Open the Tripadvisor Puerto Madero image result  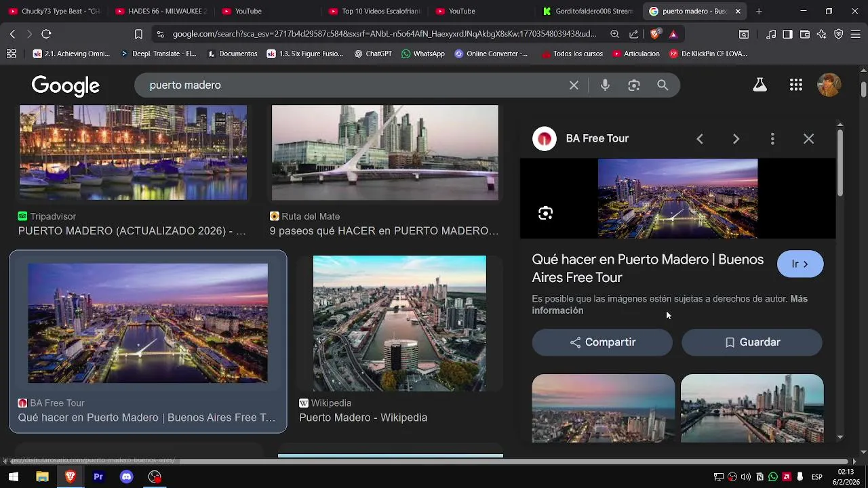click(x=133, y=152)
